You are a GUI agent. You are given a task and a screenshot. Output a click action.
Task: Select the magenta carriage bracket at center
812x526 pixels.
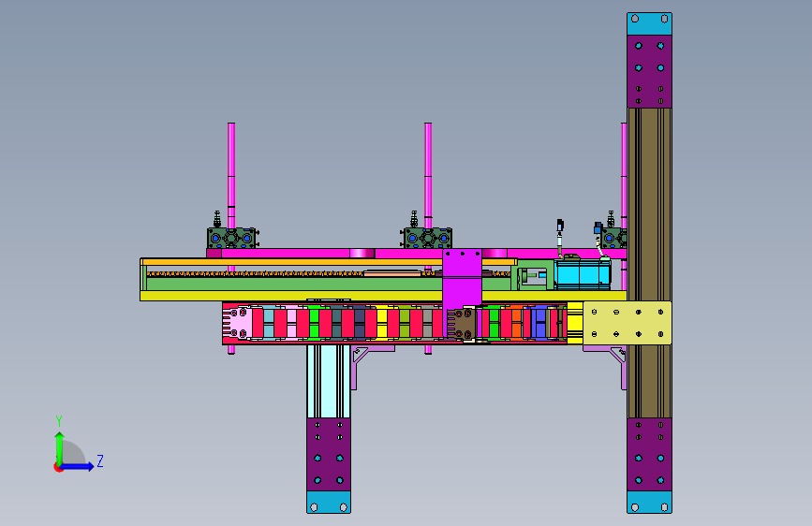pyautogui.click(x=462, y=280)
